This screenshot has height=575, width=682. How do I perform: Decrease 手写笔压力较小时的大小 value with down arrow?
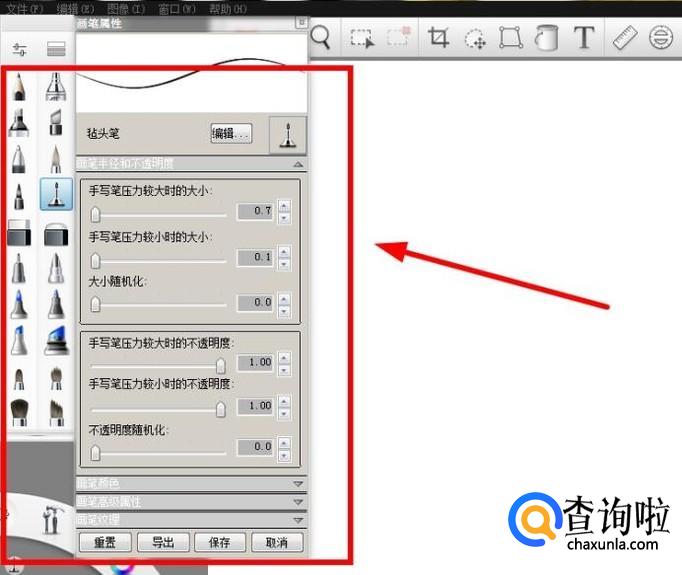click(x=284, y=264)
